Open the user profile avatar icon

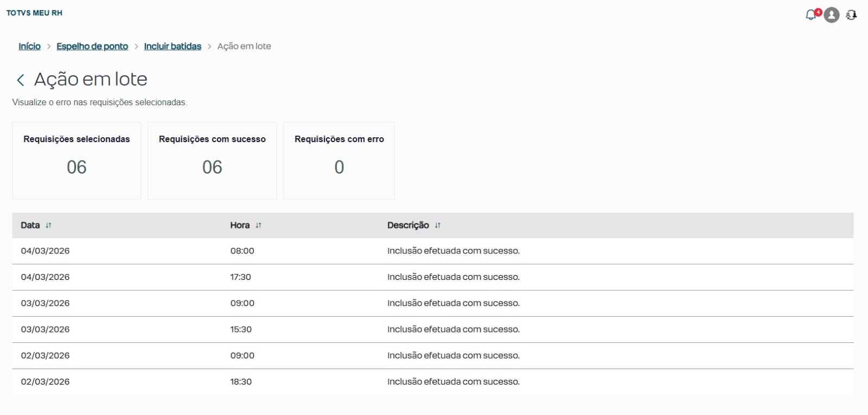(831, 15)
